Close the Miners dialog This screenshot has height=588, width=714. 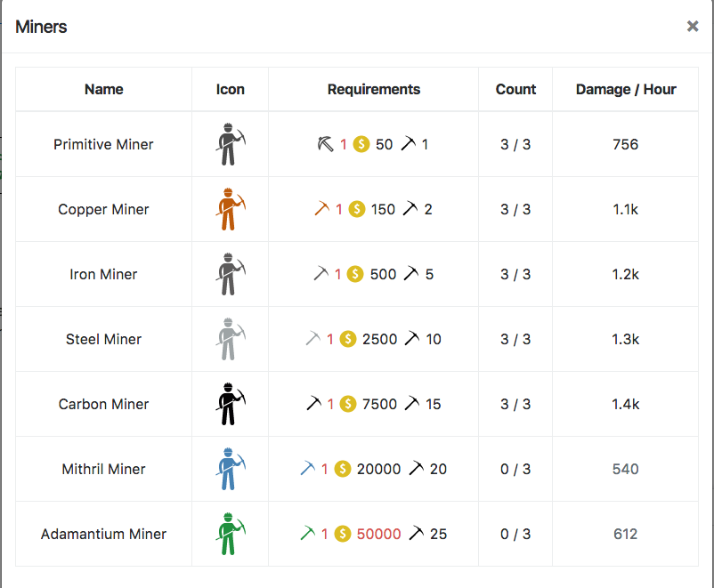[x=693, y=27]
